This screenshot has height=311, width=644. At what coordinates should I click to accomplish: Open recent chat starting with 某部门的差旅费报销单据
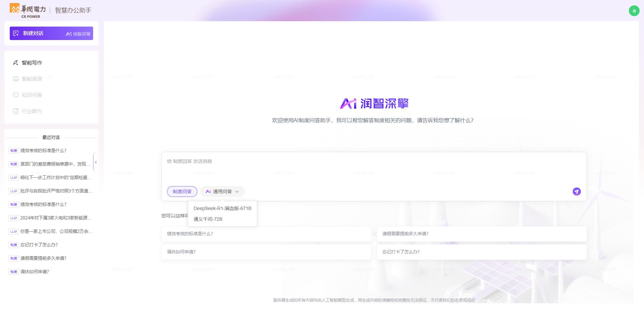coord(55,164)
